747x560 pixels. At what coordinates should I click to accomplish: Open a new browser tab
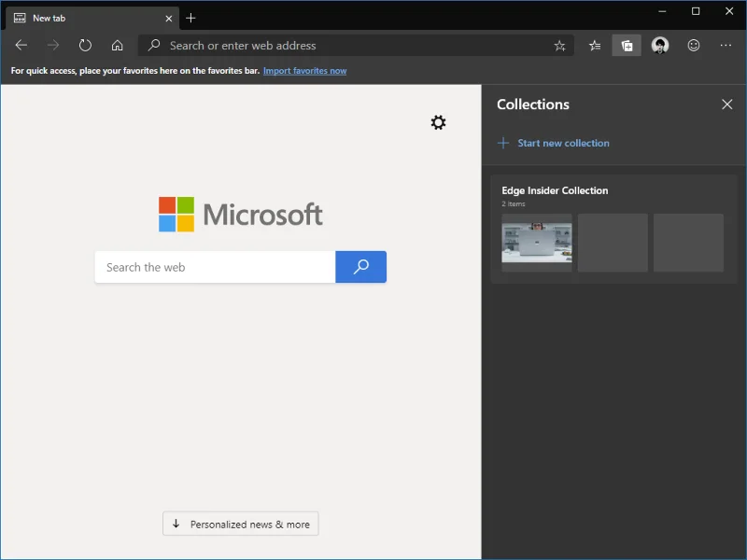[x=190, y=17]
